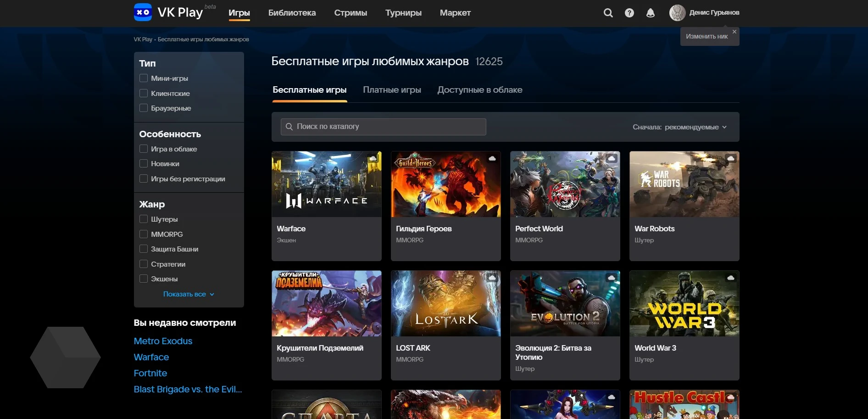Close the Изменить ник tooltip
Viewport: 868px width, 419px height.
(734, 32)
